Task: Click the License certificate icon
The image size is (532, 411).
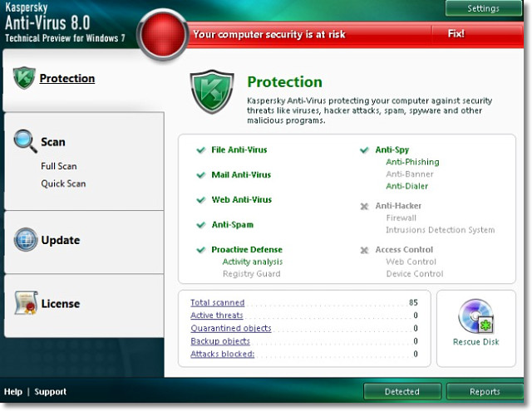Action: 26,302
